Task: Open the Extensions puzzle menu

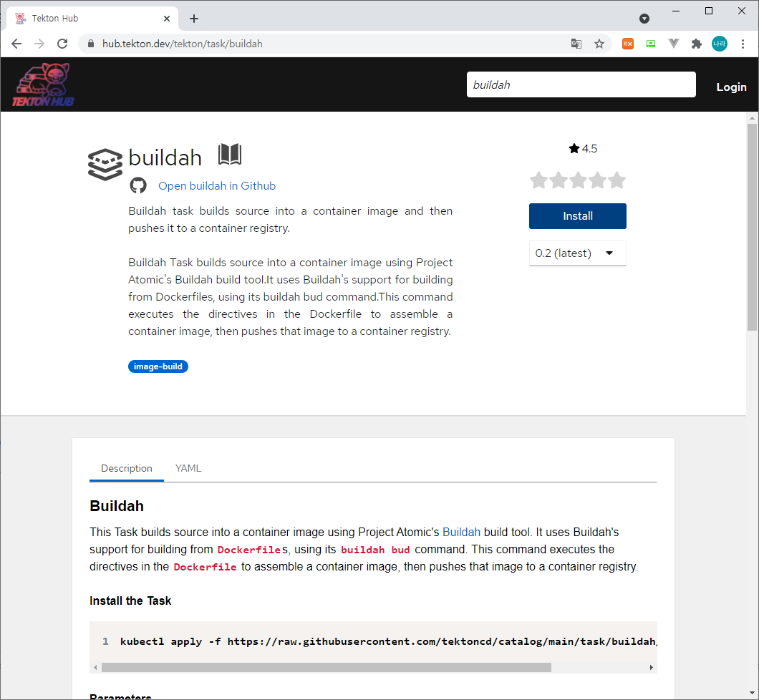Action: pyautogui.click(x=697, y=44)
